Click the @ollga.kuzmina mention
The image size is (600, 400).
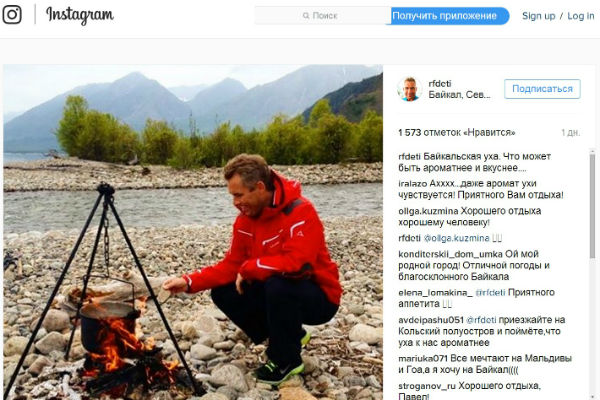pyautogui.click(x=457, y=238)
